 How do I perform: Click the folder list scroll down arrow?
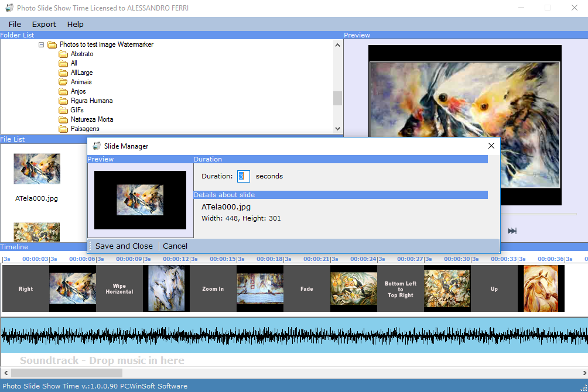click(x=337, y=129)
